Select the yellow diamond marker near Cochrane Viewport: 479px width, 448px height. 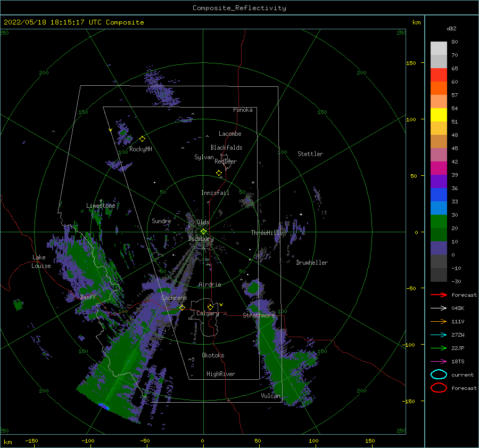coord(182,307)
